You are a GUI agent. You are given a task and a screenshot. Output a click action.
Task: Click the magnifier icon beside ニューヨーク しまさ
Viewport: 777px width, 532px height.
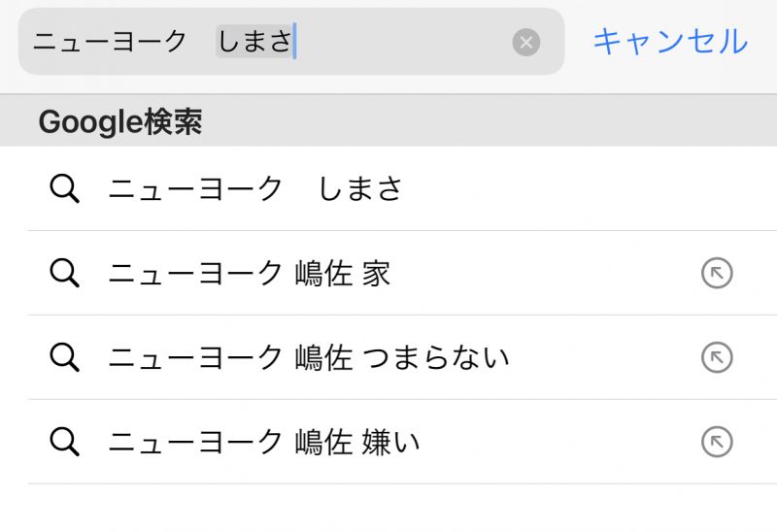(64, 188)
